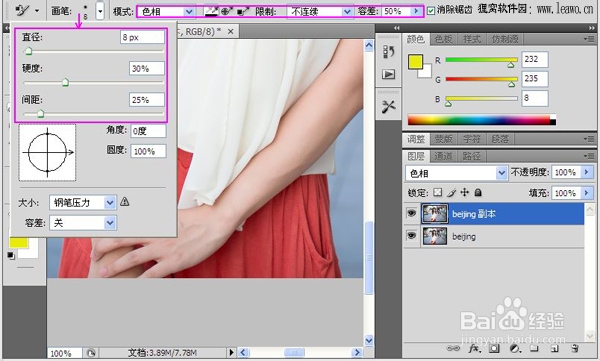This screenshot has height=361, width=600.
Task: Click the 角度 angle input field
Action: (148, 131)
